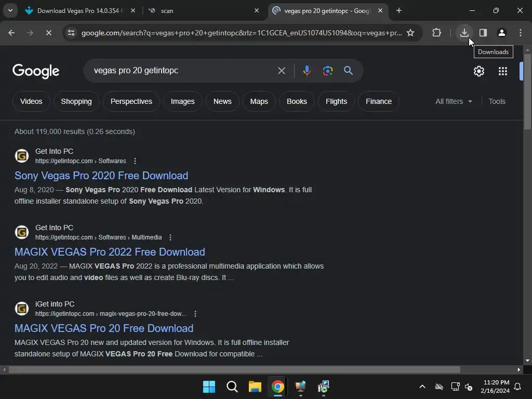Show hidden system tray icons
This screenshot has height=399, width=532.
point(422,387)
